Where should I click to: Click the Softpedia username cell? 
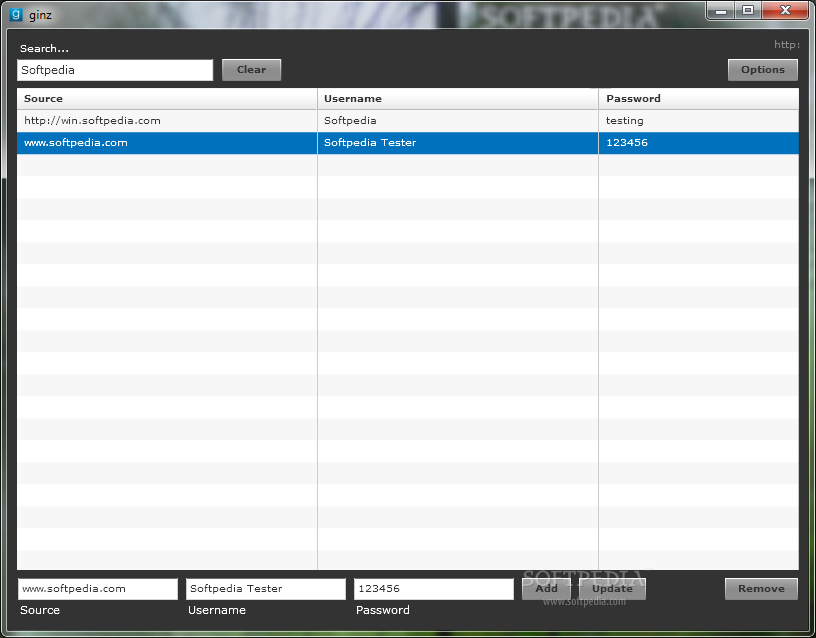click(458, 121)
